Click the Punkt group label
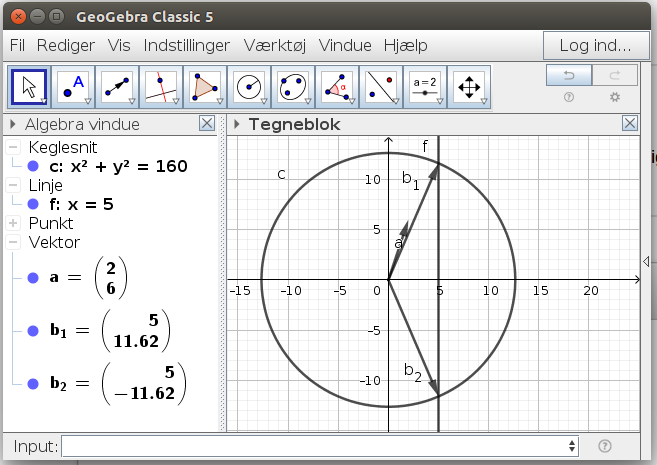Image resolution: width=657 pixels, height=465 pixels. click(x=51, y=223)
